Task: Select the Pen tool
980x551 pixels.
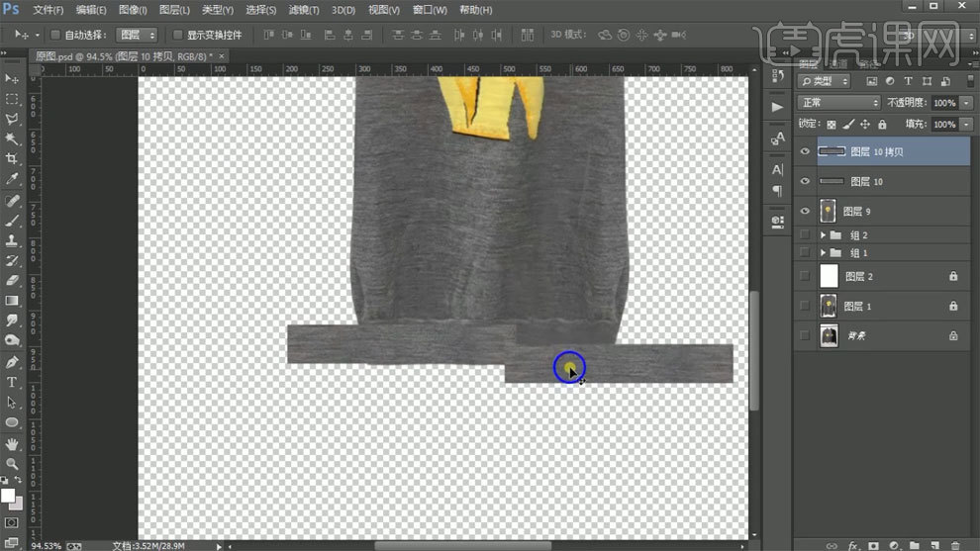Action: tap(11, 362)
